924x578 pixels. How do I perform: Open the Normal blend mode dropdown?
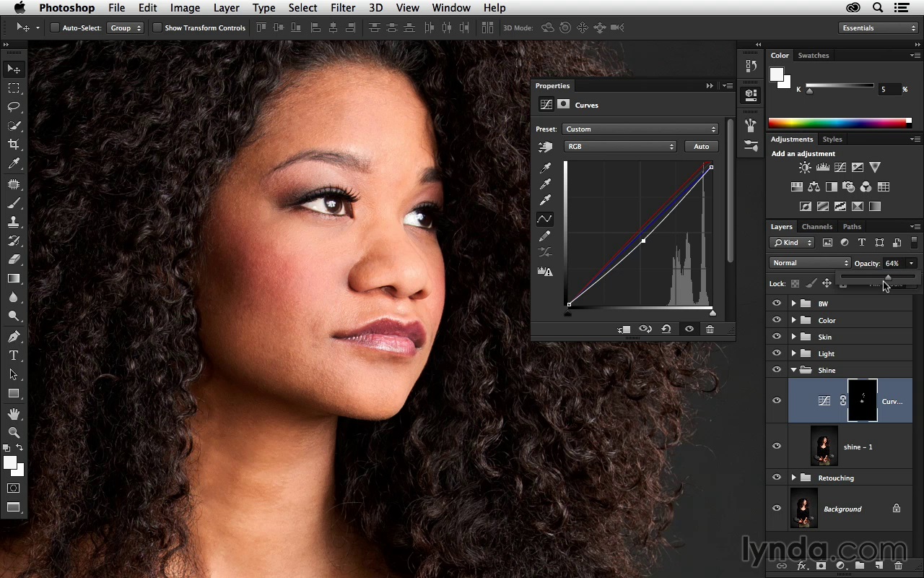click(810, 263)
